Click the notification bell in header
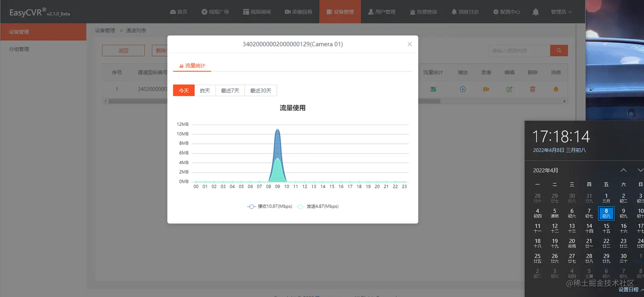Image resolution: width=644 pixels, height=297 pixels. 535,12
